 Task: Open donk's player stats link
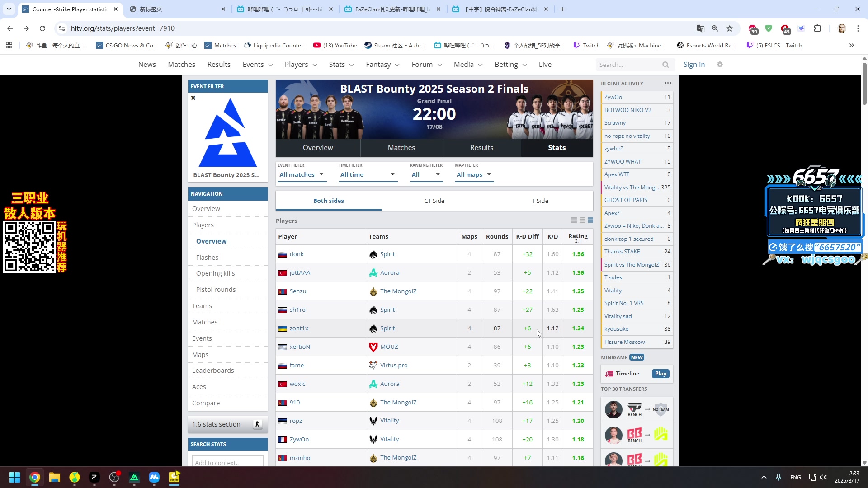point(297,254)
